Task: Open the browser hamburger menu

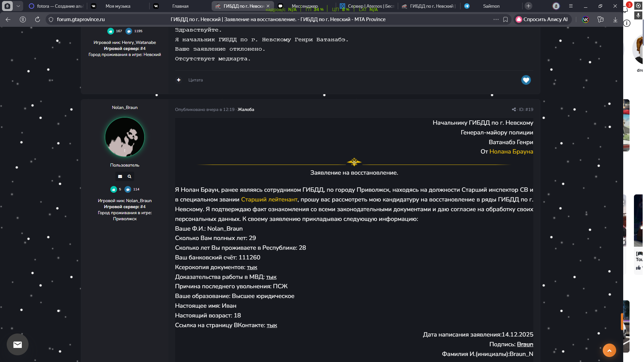Action: pos(571,6)
